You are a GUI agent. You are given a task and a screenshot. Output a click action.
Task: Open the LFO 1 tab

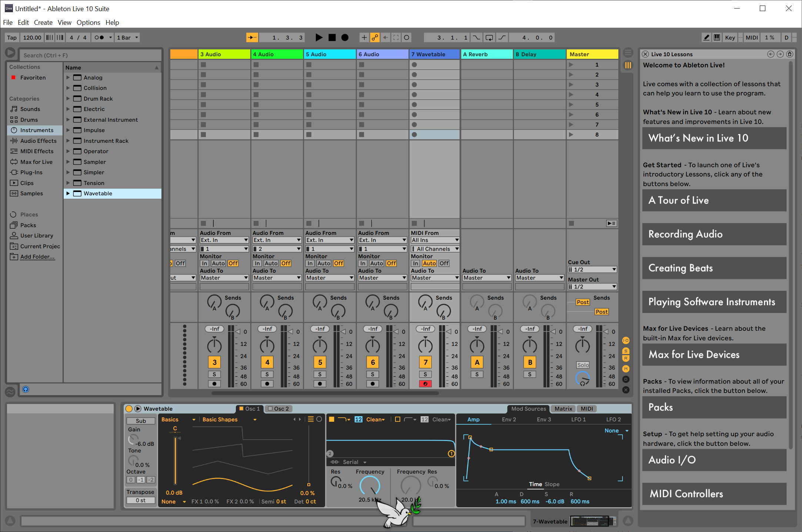click(578, 420)
